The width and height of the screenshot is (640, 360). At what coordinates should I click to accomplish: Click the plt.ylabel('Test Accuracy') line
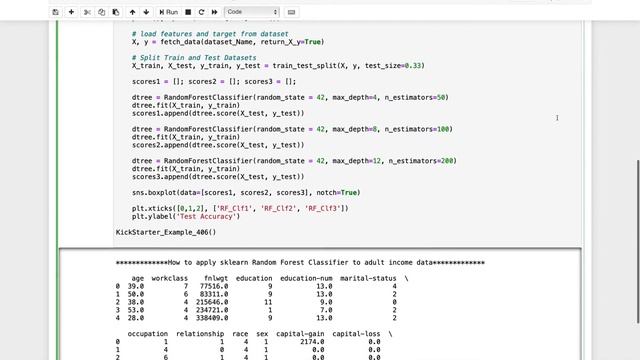(186, 216)
